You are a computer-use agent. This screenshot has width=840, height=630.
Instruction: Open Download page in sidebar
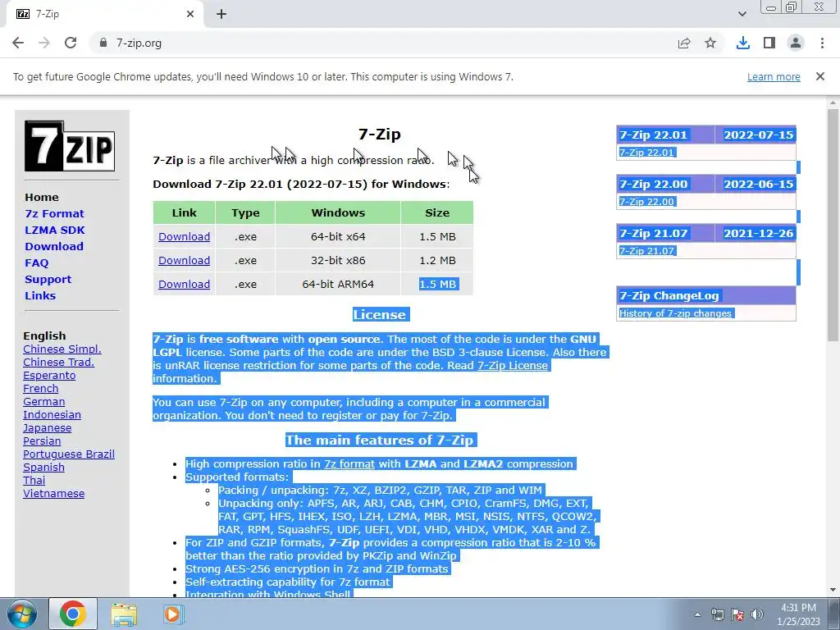pos(54,246)
